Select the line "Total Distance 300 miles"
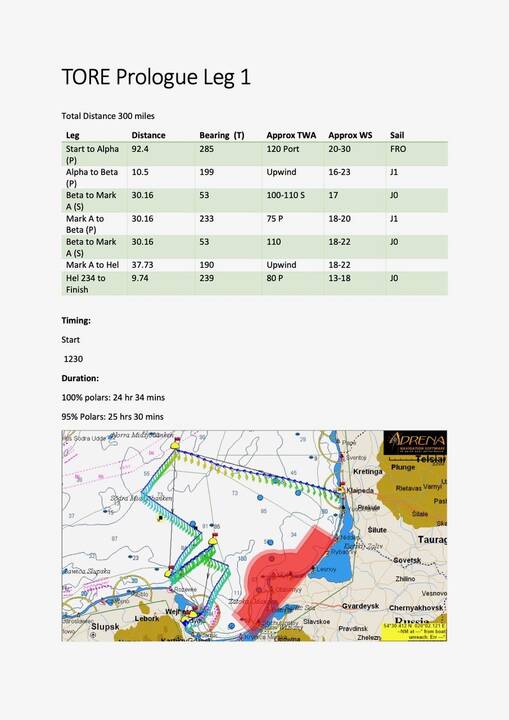509x720 pixels. tap(108, 116)
